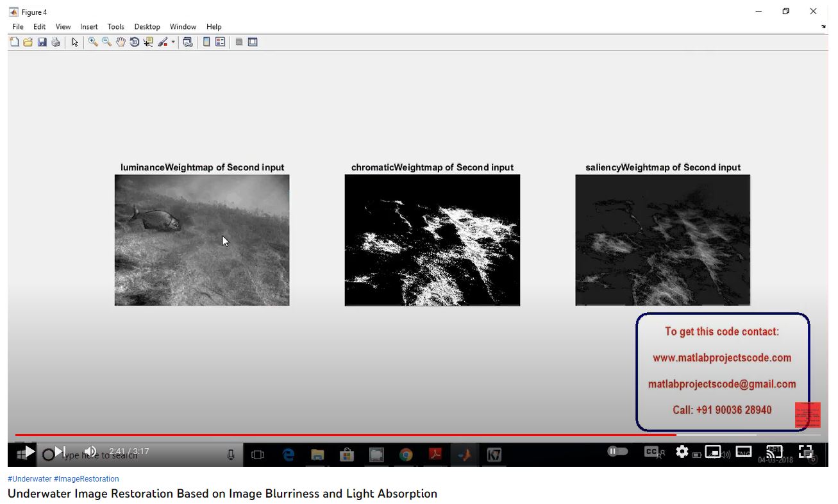Click the red video progress bar

click(x=346, y=435)
